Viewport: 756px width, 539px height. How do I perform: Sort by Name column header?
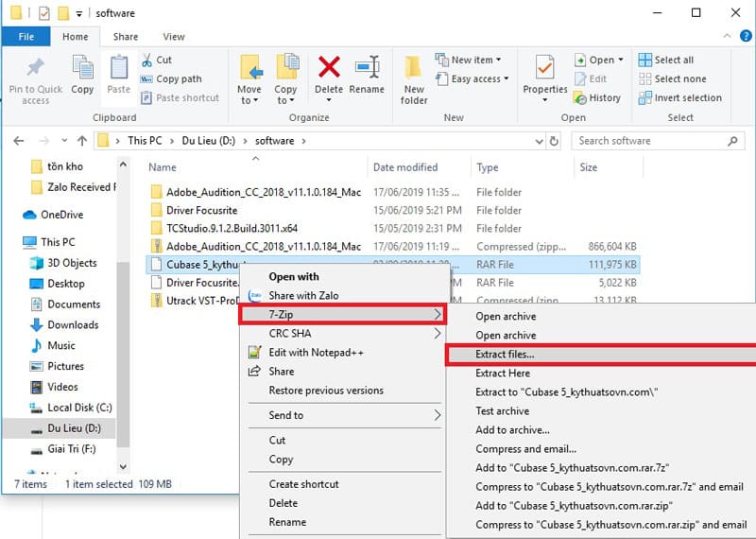tap(162, 167)
